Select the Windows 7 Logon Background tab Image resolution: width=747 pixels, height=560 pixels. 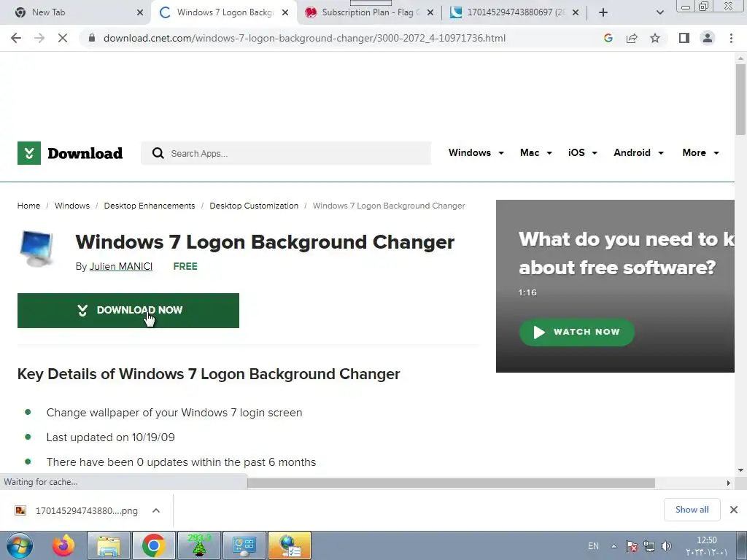tap(225, 12)
